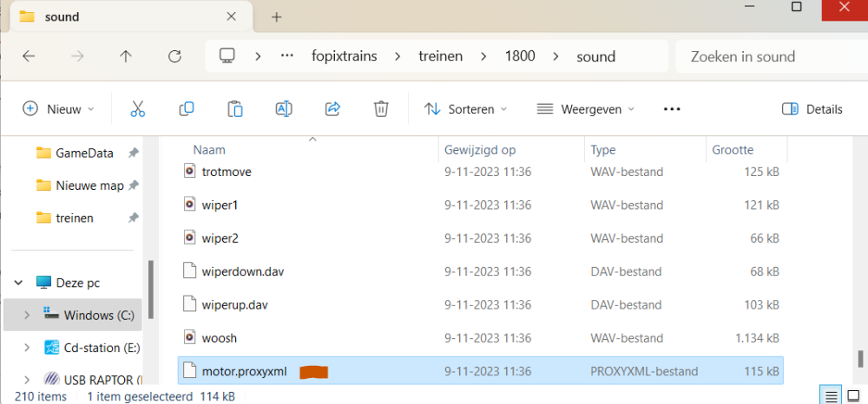
Task: Switch to large thumbnails view in status bar
Action: point(854,397)
